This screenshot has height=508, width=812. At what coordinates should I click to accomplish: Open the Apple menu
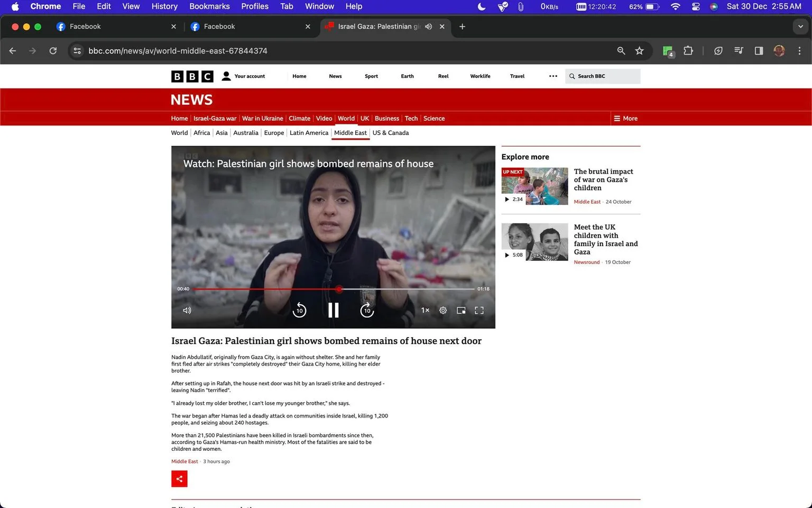(x=15, y=6)
